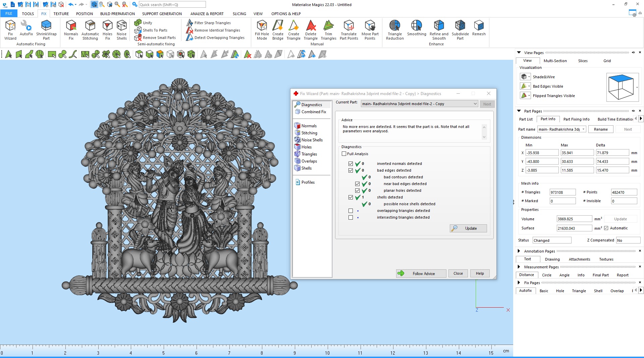Image resolution: width=644 pixels, height=358 pixels.
Task: Activate Fill Hole Mode
Action: coord(262,30)
